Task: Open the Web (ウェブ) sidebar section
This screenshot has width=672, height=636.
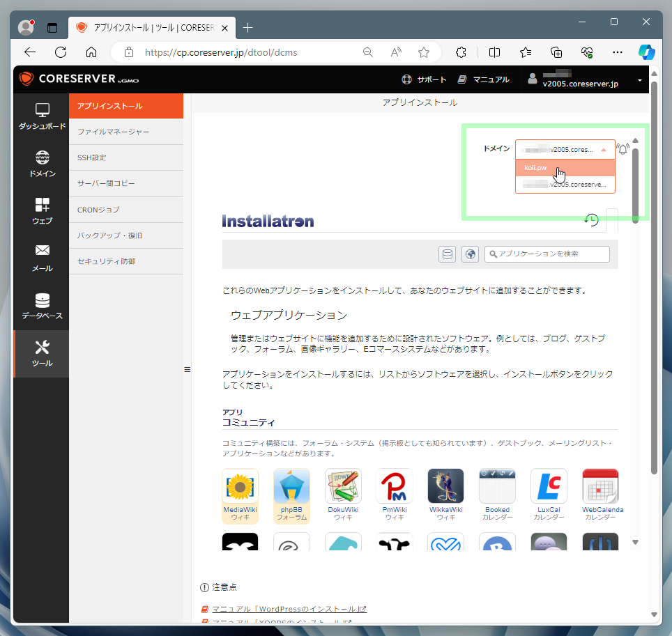Action: click(x=42, y=211)
